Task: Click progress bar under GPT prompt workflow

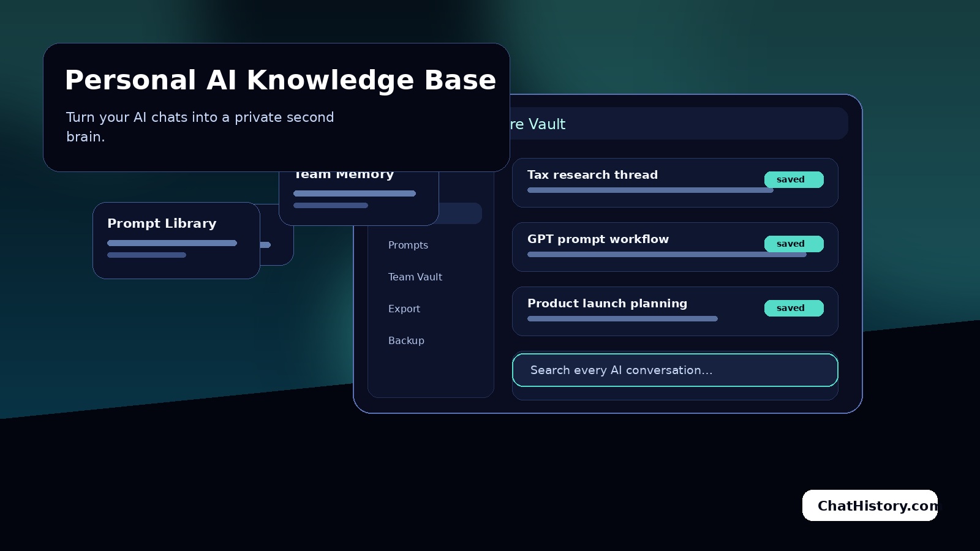Action: [667, 254]
